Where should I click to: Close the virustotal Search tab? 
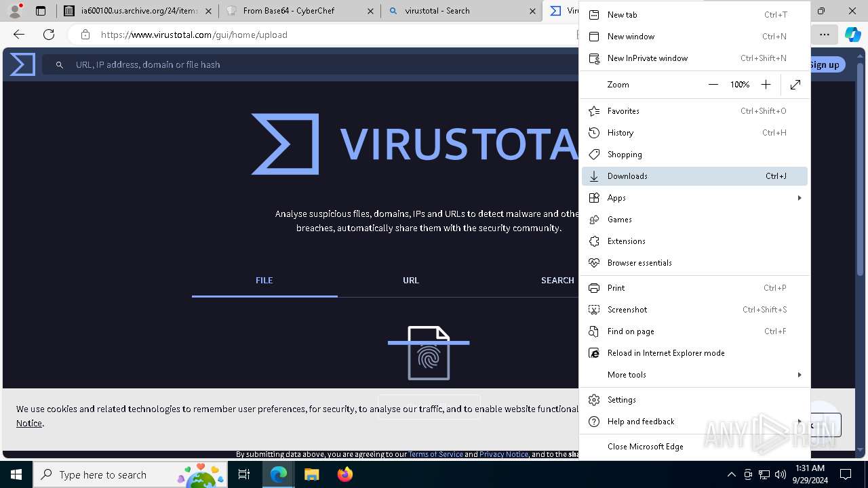[532, 11]
